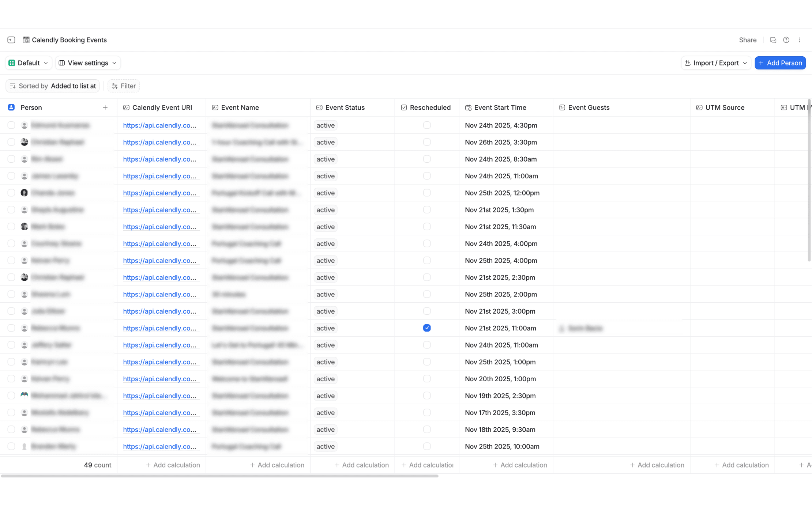812x507 pixels.
Task: Click the plus icon beside Person header
Action: [105, 107]
